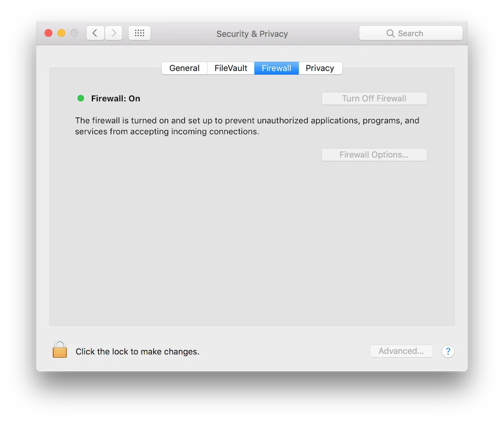Click the firewall description paragraph
Image resolution: width=504 pixels, height=423 pixels.
click(x=247, y=126)
